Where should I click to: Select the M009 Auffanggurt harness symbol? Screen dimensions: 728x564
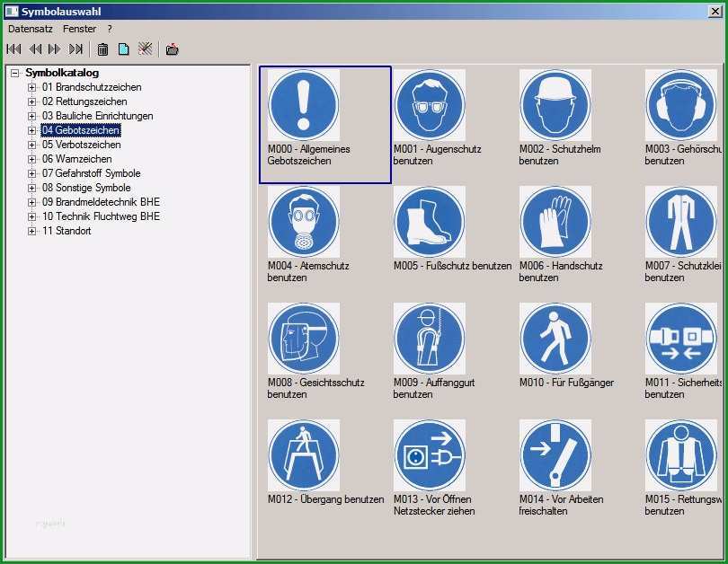point(430,339)
